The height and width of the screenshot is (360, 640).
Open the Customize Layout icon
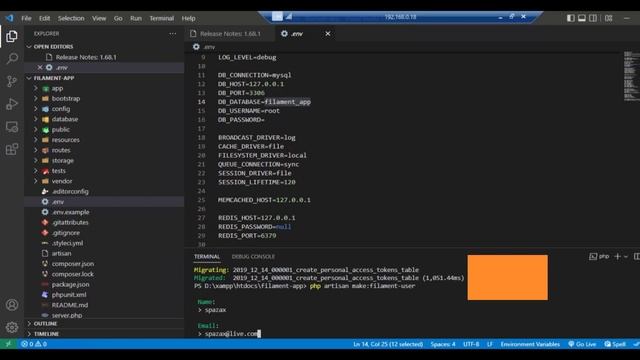pyautogui.click(x=609, y=18)
